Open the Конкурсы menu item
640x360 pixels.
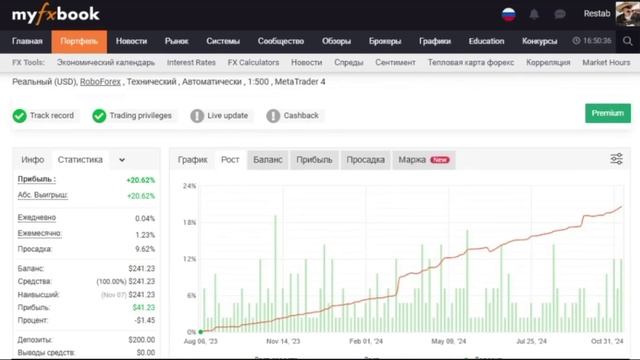coord(540,41)
